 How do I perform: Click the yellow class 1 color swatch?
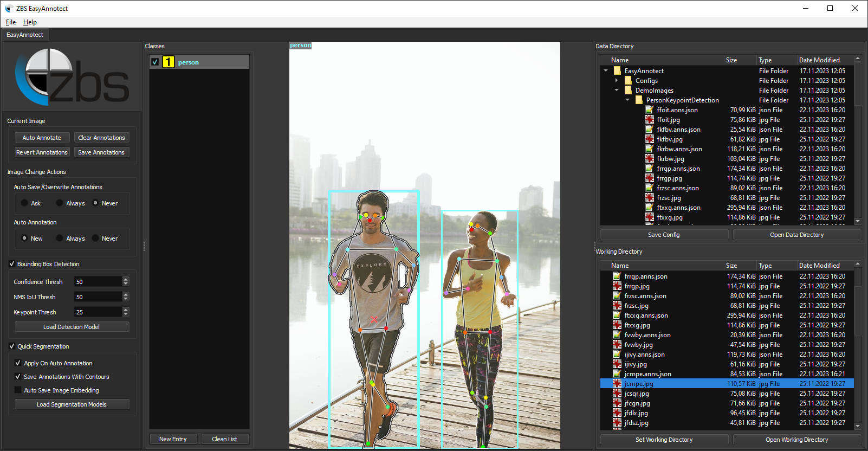[169, 62]
